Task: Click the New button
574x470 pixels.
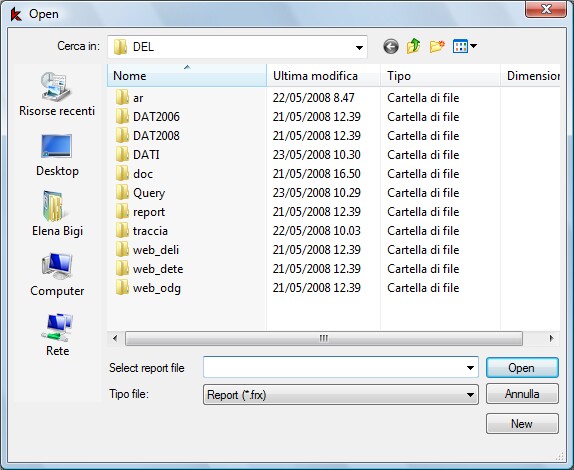Action: 522,424
